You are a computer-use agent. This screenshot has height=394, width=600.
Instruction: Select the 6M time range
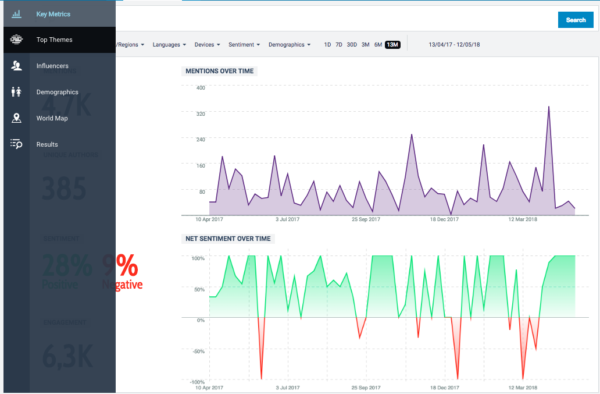click(x=378, y=45)
